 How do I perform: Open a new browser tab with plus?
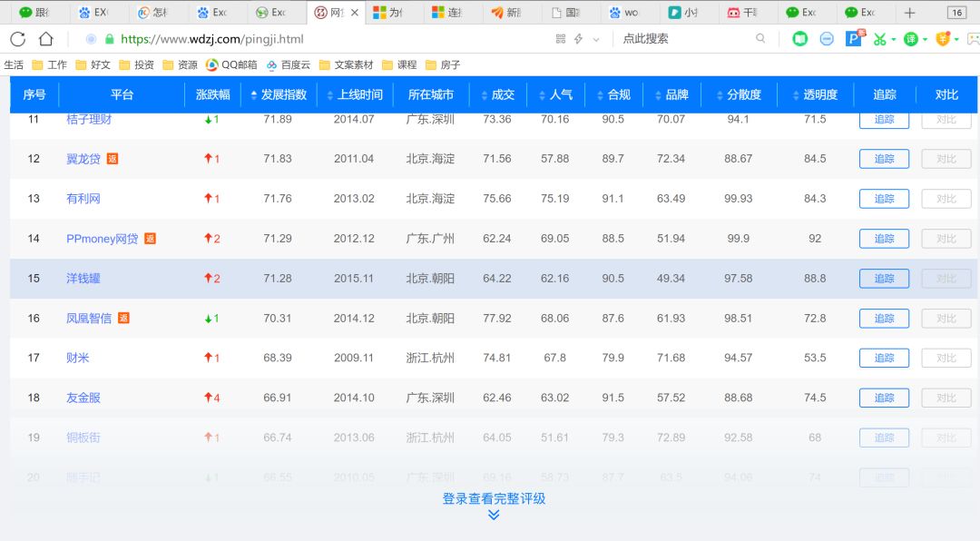coord(909,13)
